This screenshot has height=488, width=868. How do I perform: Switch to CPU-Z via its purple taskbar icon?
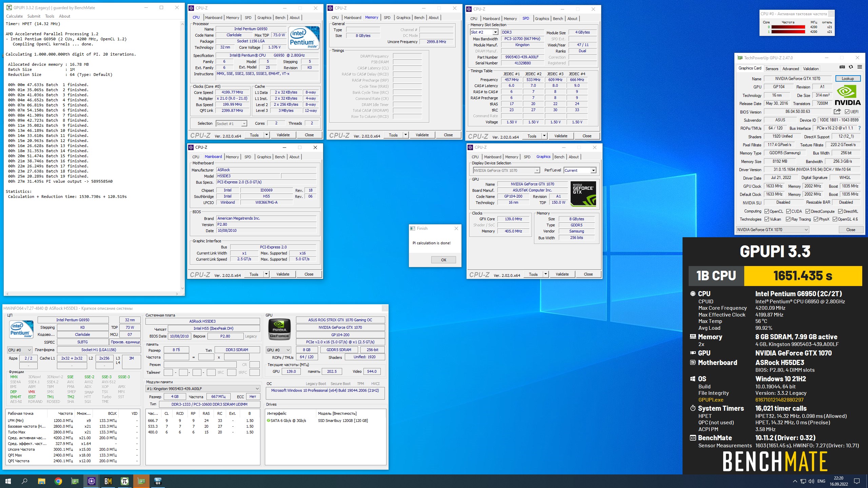click(91, 481)
